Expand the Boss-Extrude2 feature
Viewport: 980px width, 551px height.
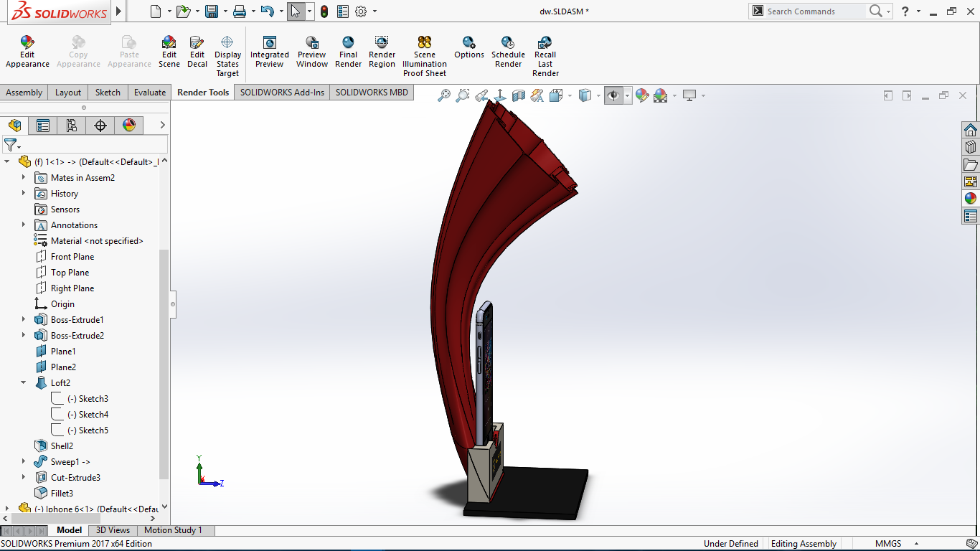pyautogui.click(x=24, y=335)
